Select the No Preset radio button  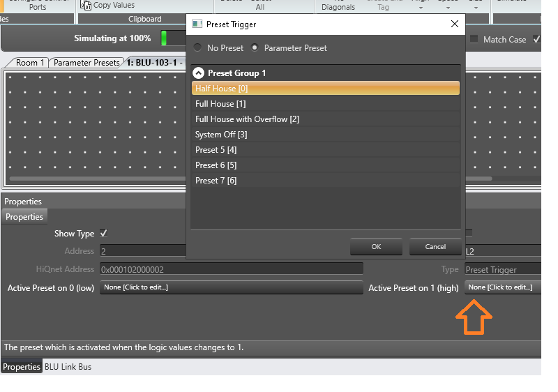tap(198, 48)
